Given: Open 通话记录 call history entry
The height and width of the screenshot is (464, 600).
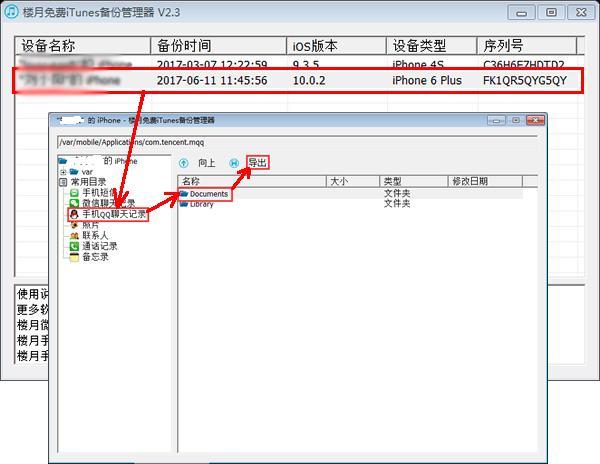Looking at the screenshot, I should coord(99,246).
